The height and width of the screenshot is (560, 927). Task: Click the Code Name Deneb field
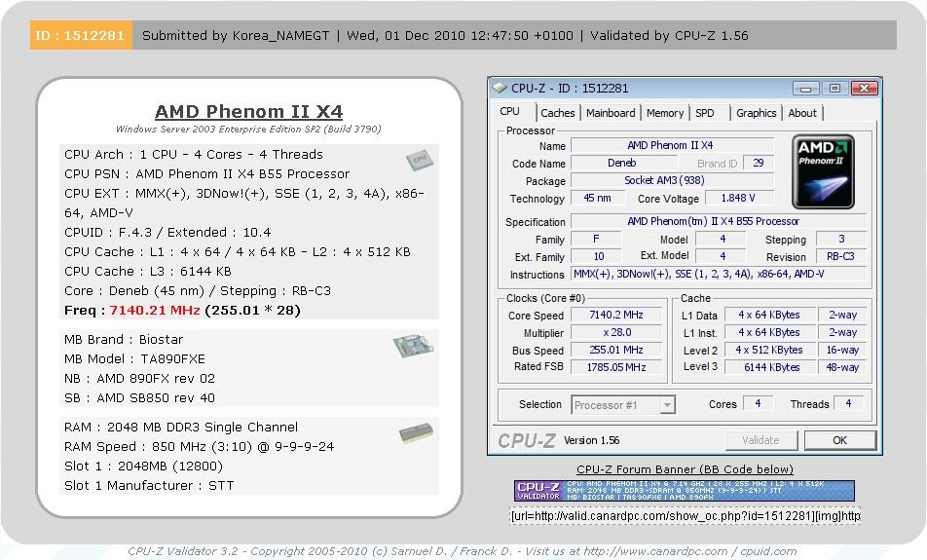pyautogui.click(x=622, y=164)
